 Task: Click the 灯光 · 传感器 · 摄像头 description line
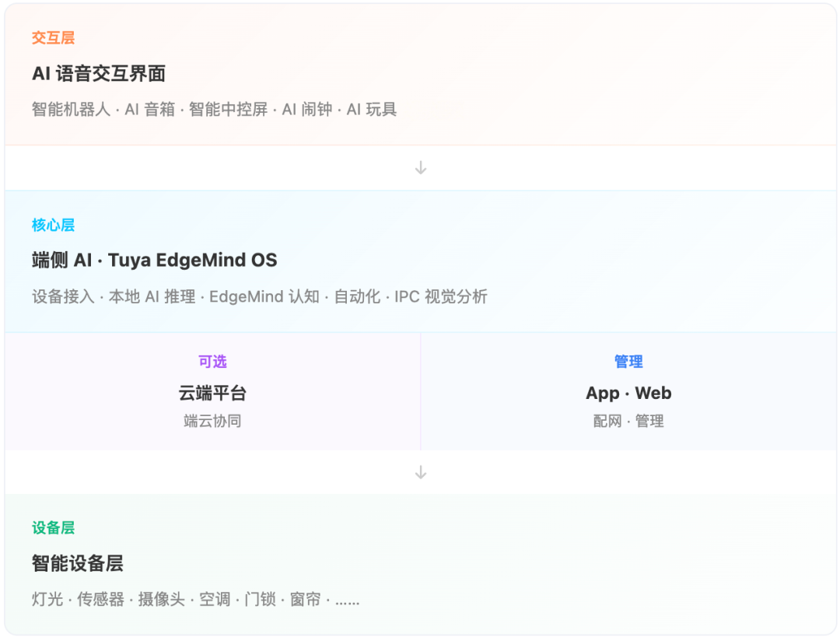tap(195, 599)
